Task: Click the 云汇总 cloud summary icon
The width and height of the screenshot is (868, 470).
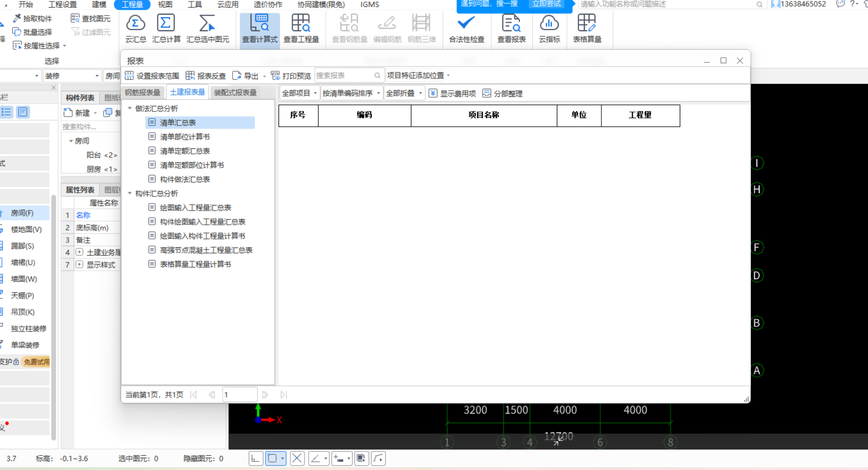Action: (136, 29)
